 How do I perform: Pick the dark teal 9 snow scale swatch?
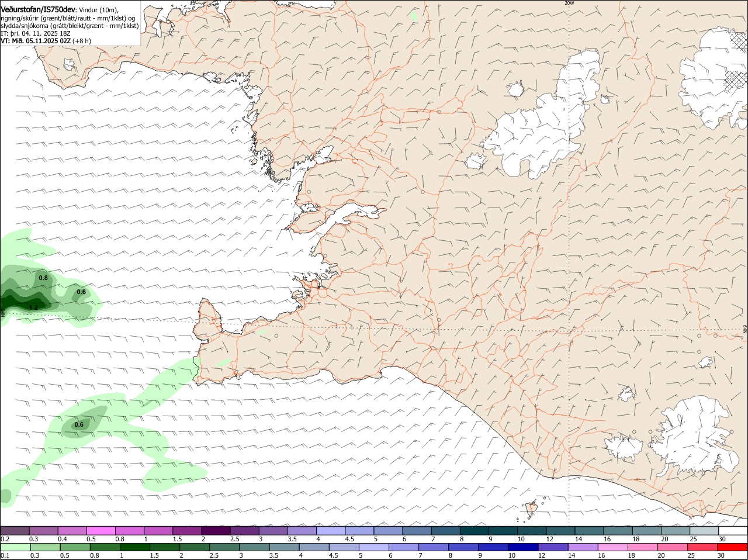(503, 531)
